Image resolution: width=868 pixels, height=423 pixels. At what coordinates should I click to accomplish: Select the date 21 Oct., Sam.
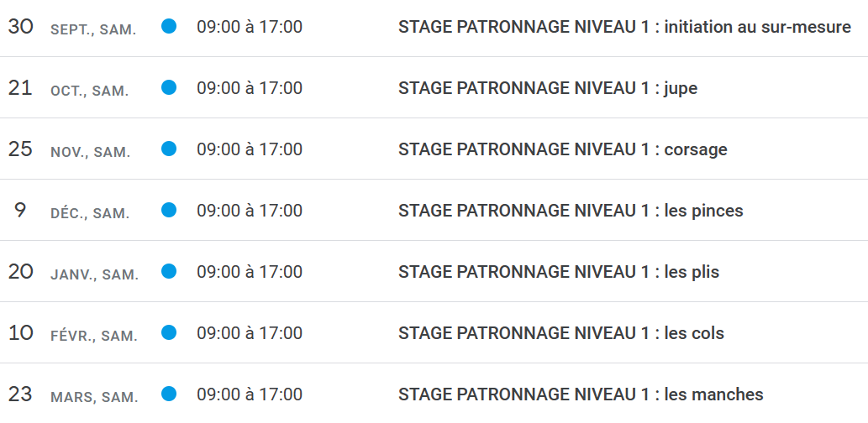tap(68, 89)
